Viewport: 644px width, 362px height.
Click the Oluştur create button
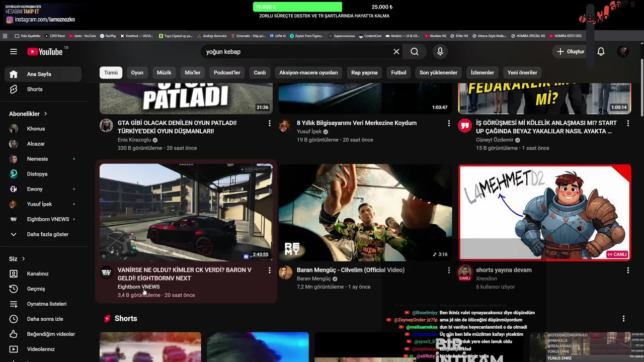pyautogui.click(x=571, y=52)
